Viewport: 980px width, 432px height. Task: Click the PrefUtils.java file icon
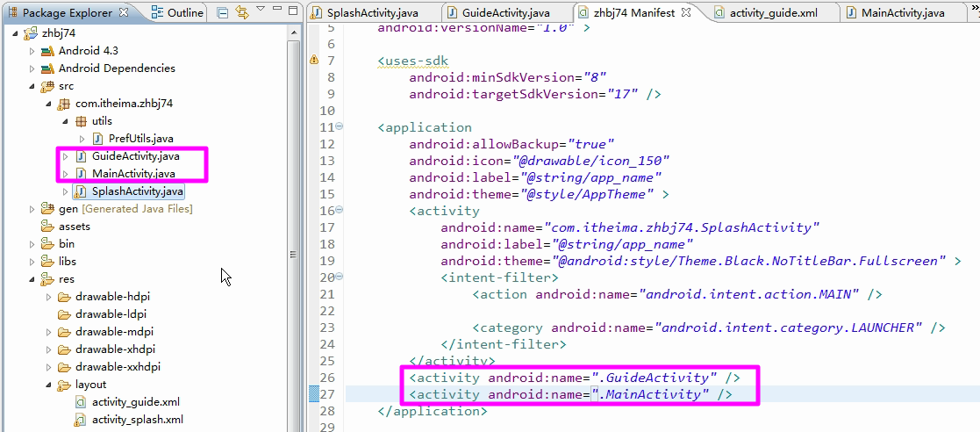(x=98, y=138)
